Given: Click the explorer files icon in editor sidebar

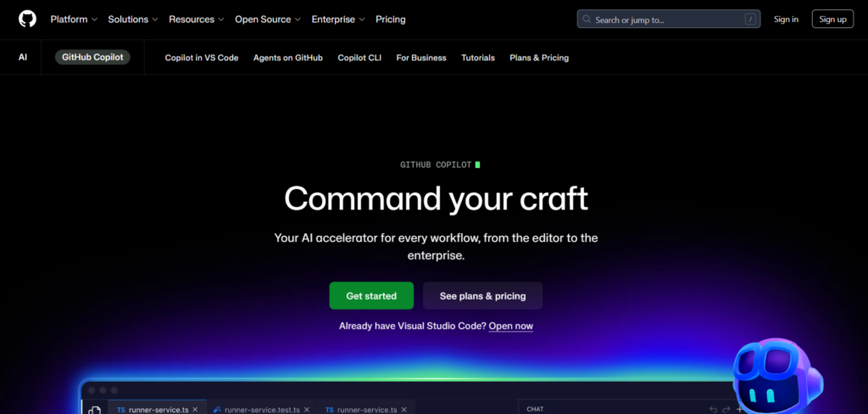Looking at the screenshot, I should tap(95, 411).
